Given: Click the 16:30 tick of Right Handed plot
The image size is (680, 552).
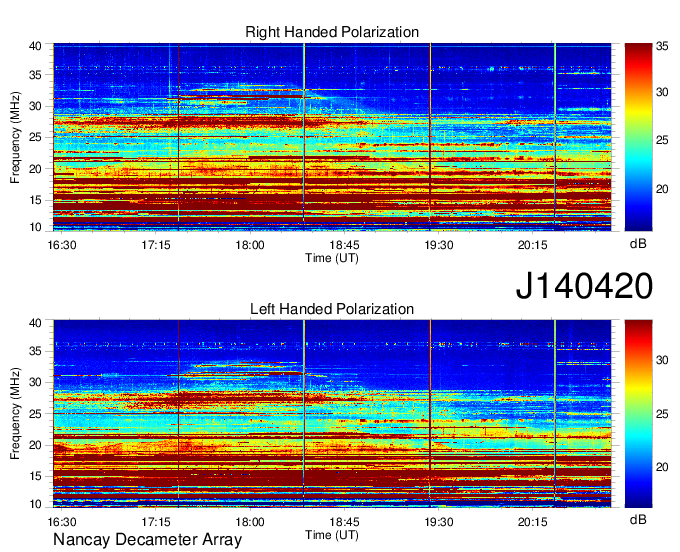Looking at the screenshot, I should tap(62, 245).
